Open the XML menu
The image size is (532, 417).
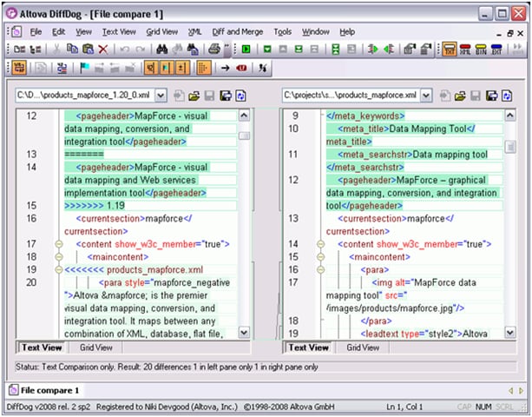click(x=194, y=32)
